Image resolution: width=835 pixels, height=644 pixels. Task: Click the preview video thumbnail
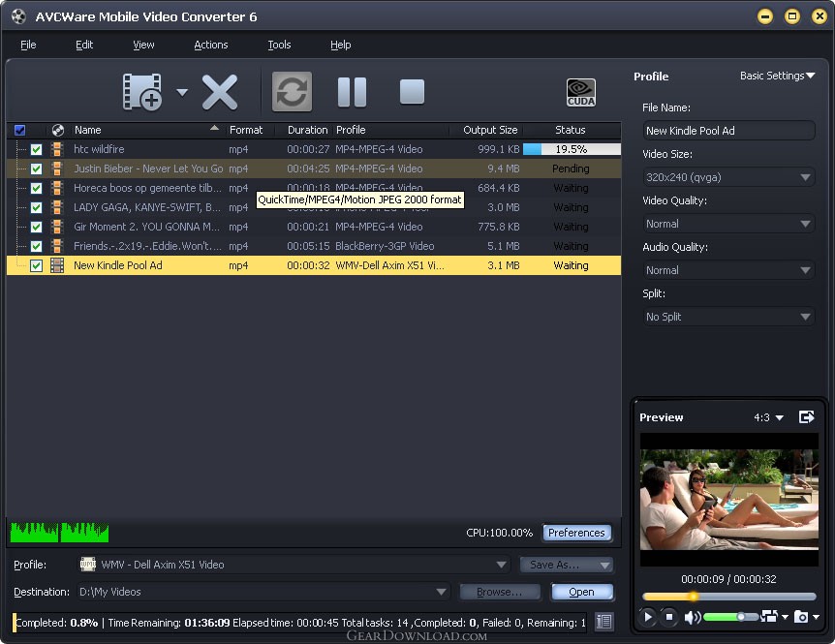click(729, 500)
